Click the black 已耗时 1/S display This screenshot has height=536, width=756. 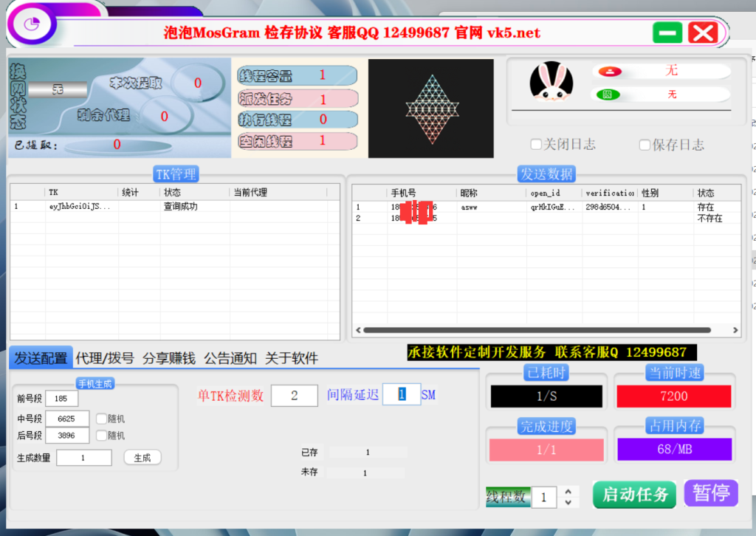546,396
